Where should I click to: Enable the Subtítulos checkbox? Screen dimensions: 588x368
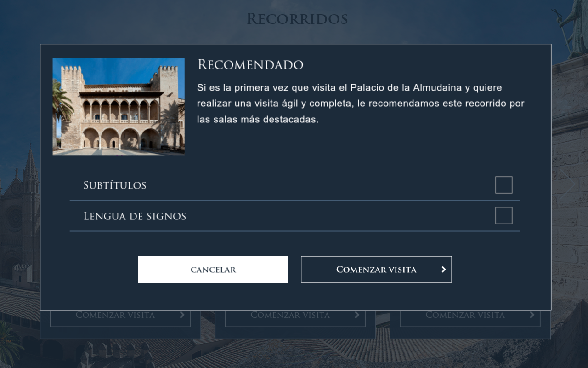(503, 185)
